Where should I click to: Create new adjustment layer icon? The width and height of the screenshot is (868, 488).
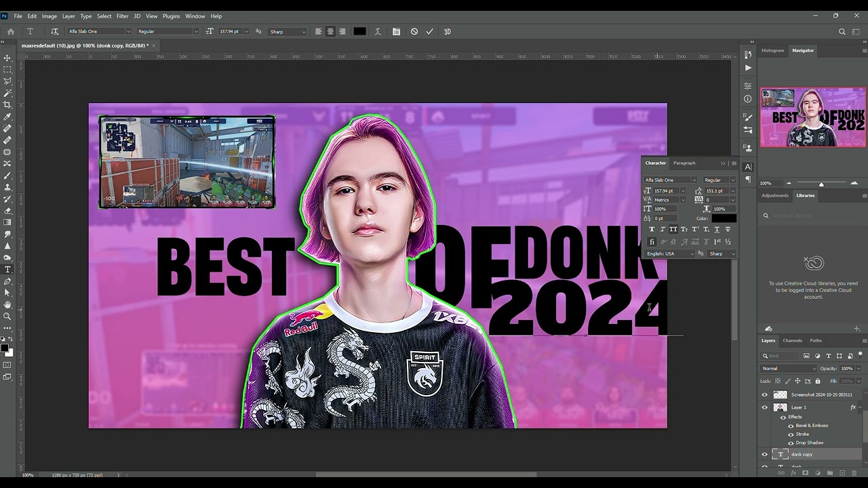pos(818,473)
